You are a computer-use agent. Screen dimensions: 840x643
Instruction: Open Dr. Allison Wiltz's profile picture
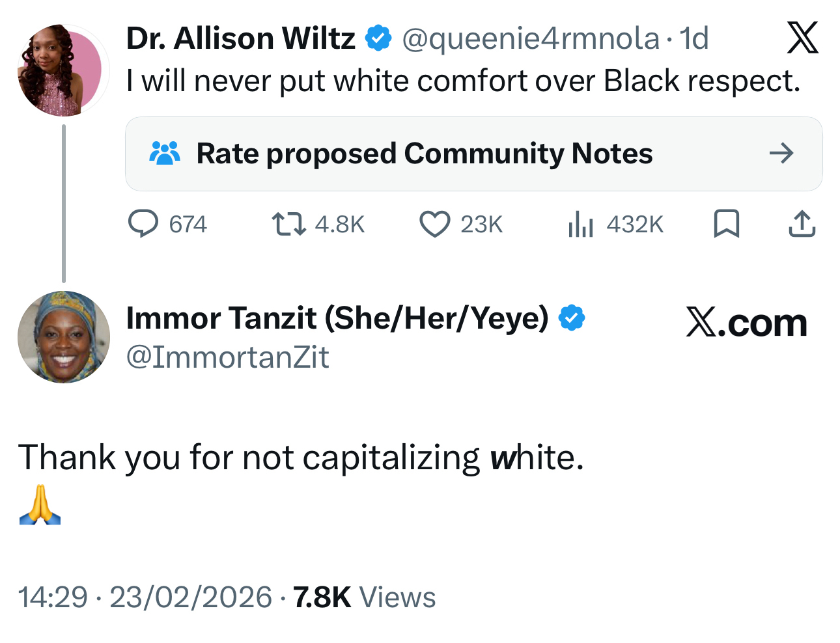pyautogui.click(x=63, y=70)
